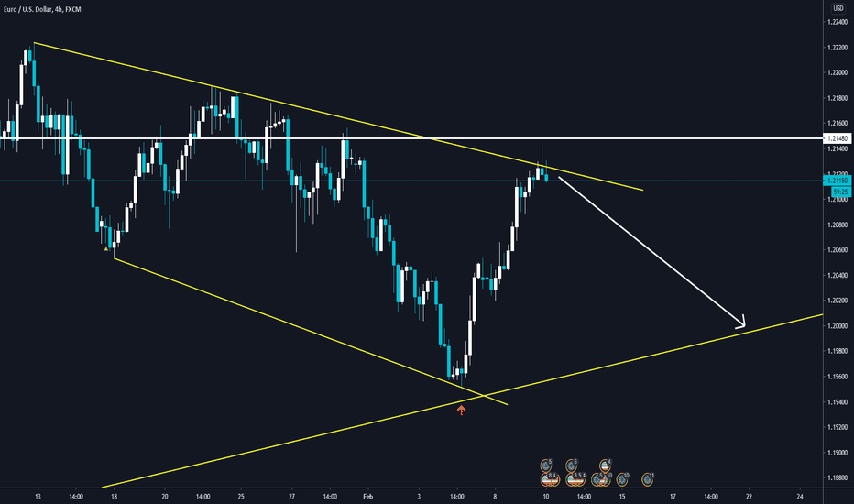Image resolution: width=854 pixels, height=504 pixels.
Task: Click the 1.20000 price axis label
Action: pos(838,326)
